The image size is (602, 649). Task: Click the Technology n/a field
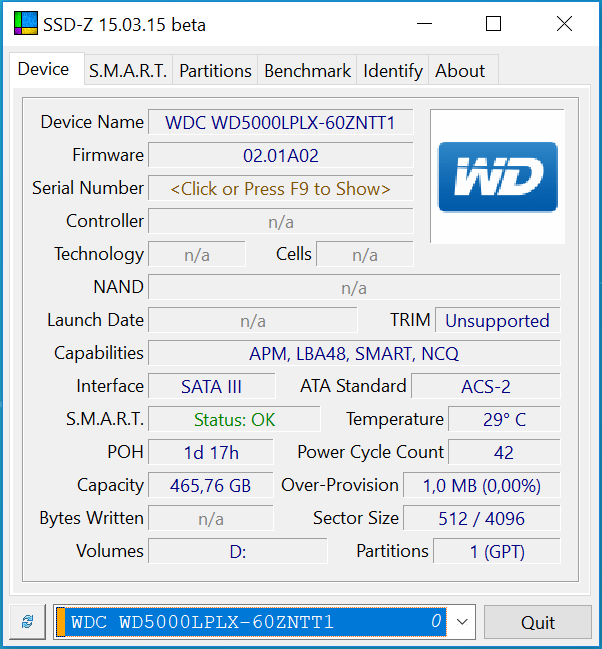(x=197, y=255)
